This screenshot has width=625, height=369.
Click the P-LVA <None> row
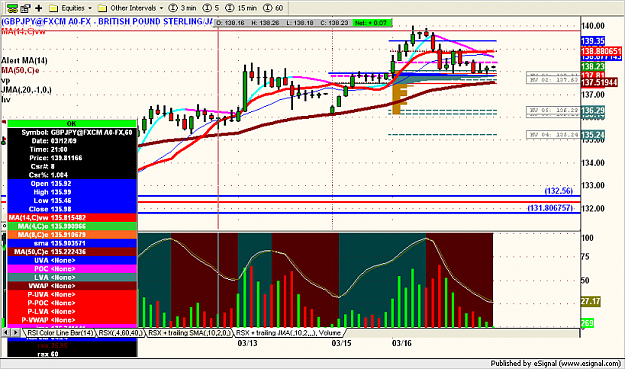[72, 312]
